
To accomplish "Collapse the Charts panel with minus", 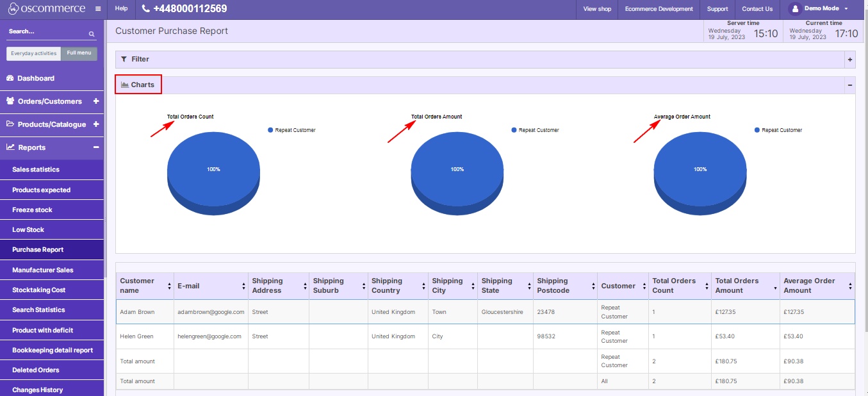I will (850, 85).
